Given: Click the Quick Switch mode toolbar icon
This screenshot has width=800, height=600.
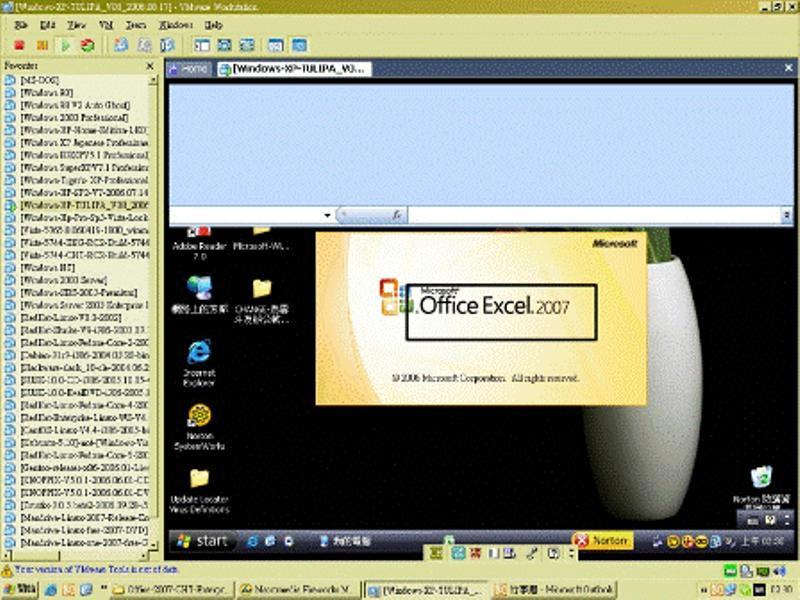Looking at the screenshot, I should pos(224,45).
